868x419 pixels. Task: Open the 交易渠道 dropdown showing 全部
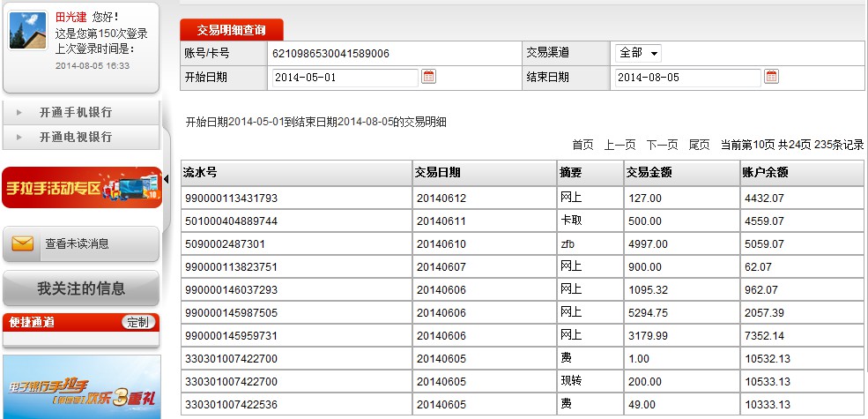639,53
